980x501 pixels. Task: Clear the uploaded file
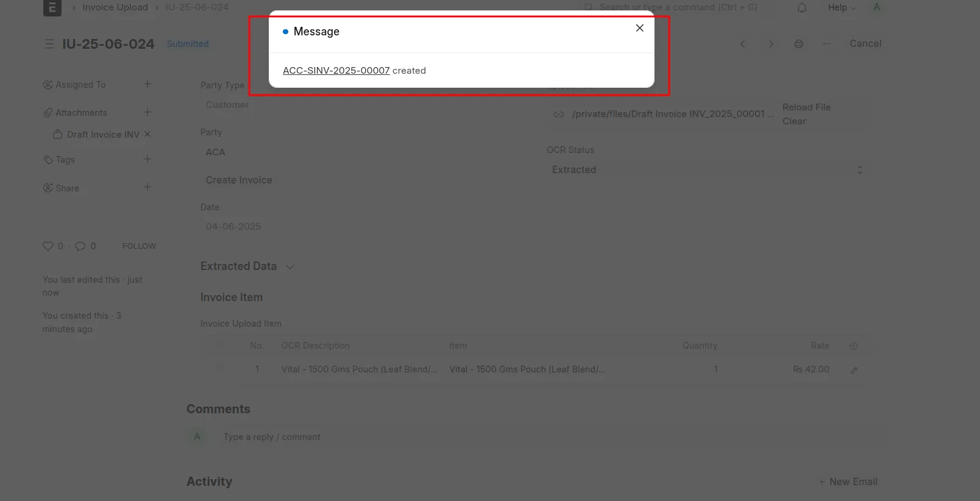click(x=794, y=121)
